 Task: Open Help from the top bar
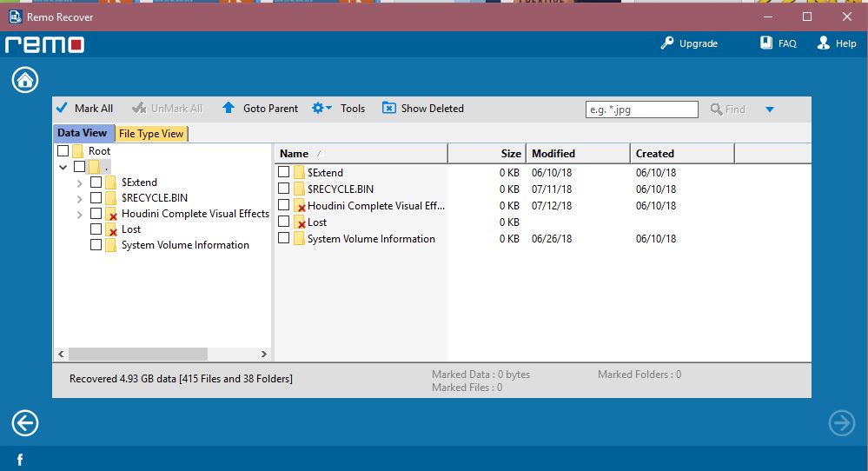[x=824, y=43]
